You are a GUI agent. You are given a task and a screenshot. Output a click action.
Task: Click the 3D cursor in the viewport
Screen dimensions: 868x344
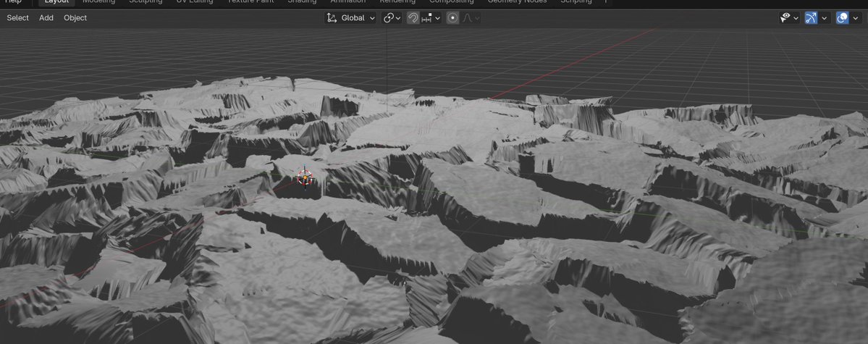[x=305, y=178]
